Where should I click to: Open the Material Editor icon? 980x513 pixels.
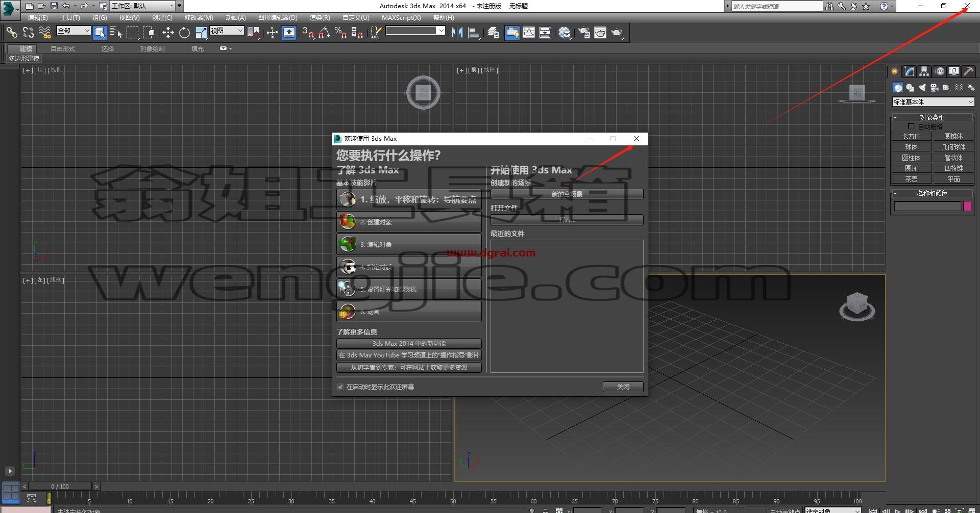[x=565, y=33]
